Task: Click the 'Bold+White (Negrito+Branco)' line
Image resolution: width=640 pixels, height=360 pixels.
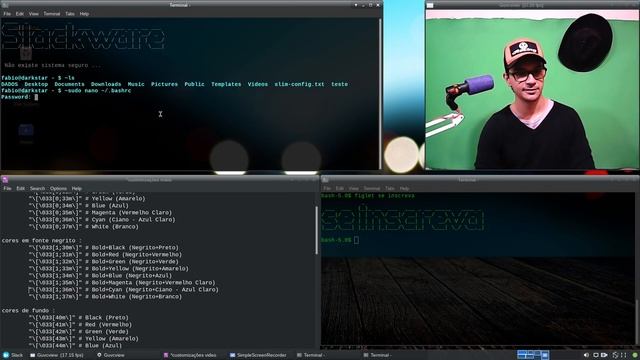Action: 105,297
